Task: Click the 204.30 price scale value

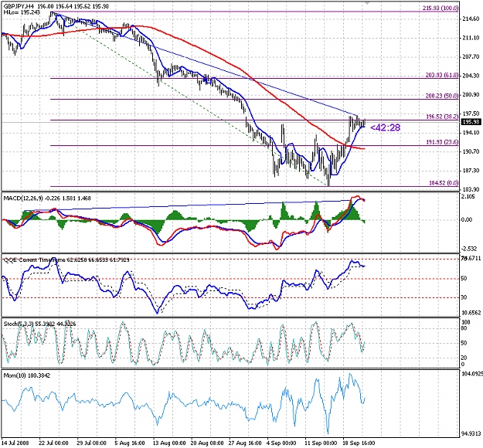Action: [471, 76]
